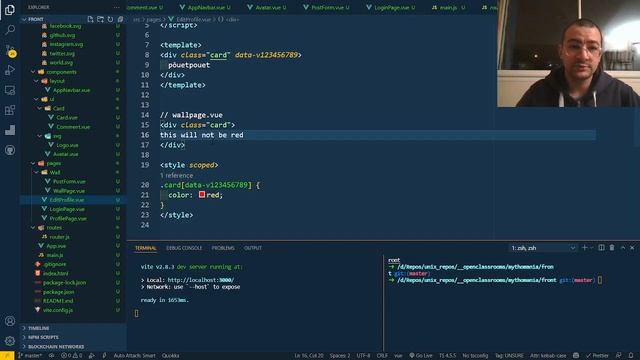Open http://localhost:3000/ link in terminal
Image resolution: width=640 pixels, height=360 pixels.
pos(201,280)
